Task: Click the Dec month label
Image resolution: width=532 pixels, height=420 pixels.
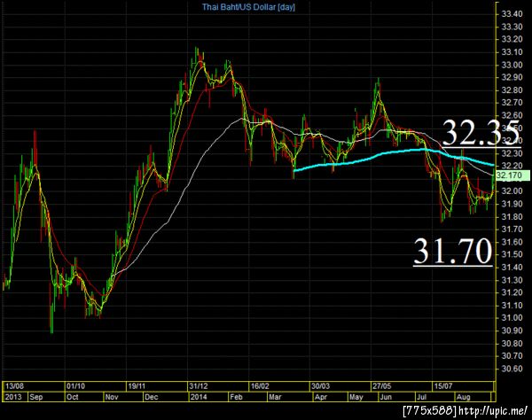Action: pos(152,397)
